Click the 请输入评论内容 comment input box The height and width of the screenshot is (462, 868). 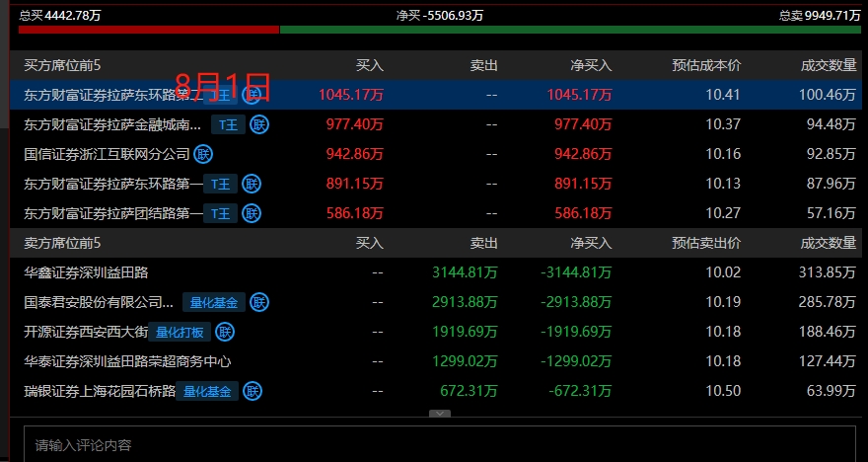(440, 444)
